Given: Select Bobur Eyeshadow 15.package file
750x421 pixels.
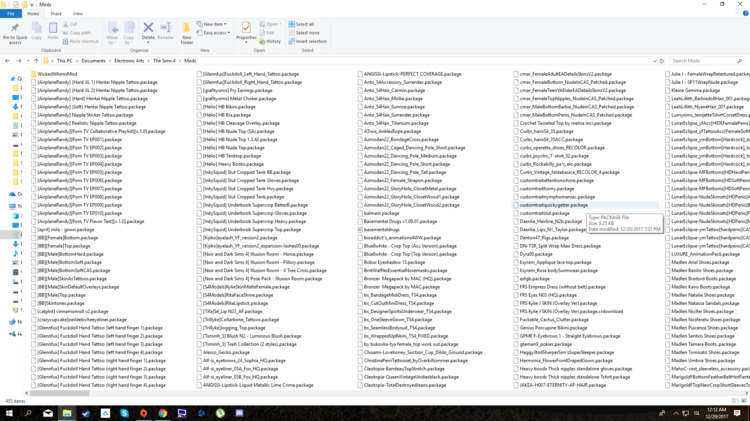Looking at the screenshot, I should tap(394, 262).
